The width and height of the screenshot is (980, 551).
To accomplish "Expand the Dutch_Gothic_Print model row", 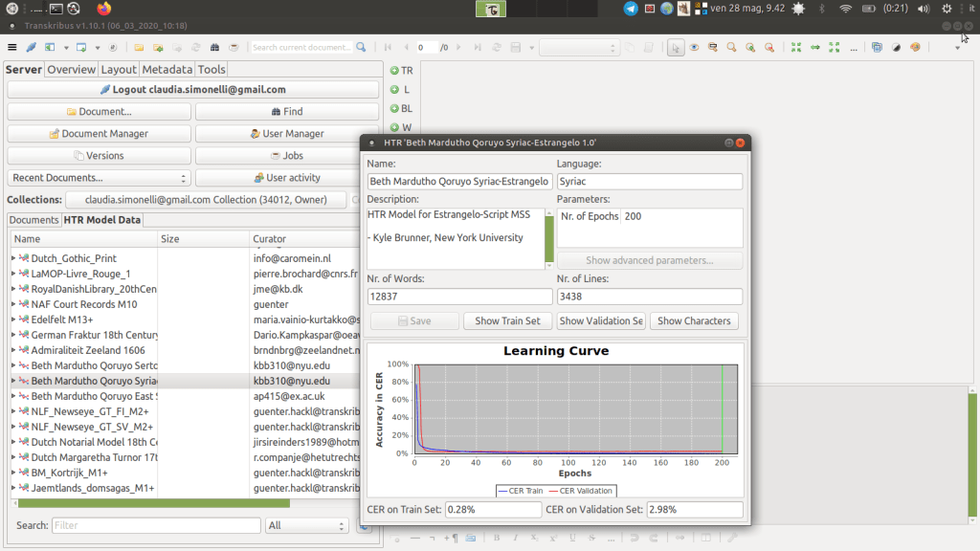I will click(x=13, y=258).
